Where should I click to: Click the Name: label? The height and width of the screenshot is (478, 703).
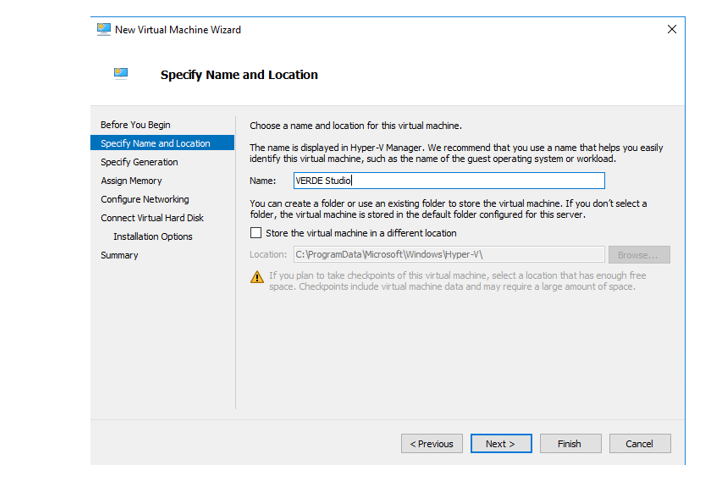click(x=263, y=181)
